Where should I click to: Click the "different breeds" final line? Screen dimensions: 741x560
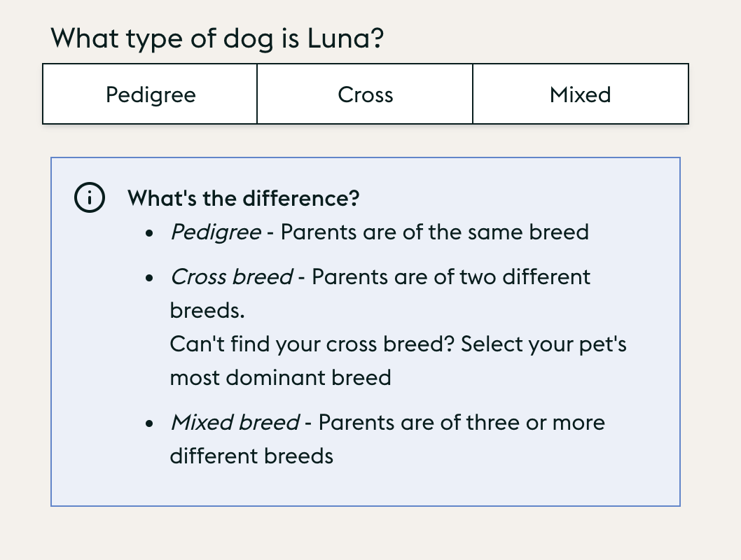[251, 456]
